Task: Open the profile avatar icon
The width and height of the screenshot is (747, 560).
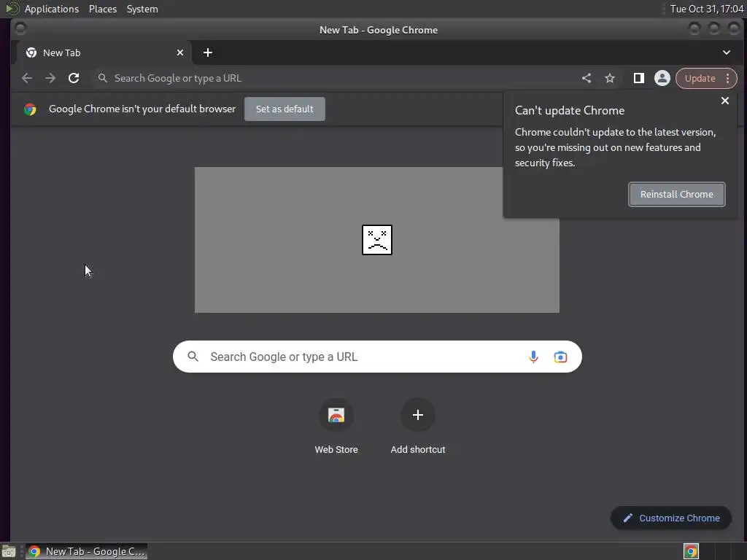Action: click(x=662, y=78)
